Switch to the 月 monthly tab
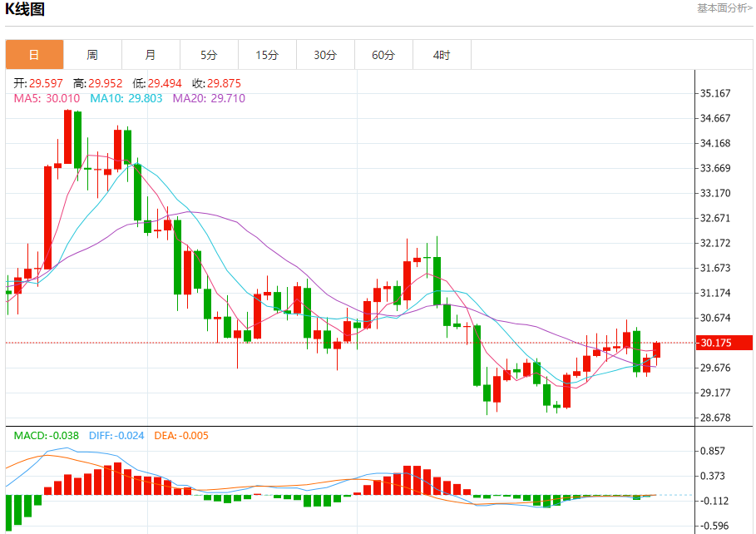This screenshot has height=534, width=756. [x=151, y=55]
